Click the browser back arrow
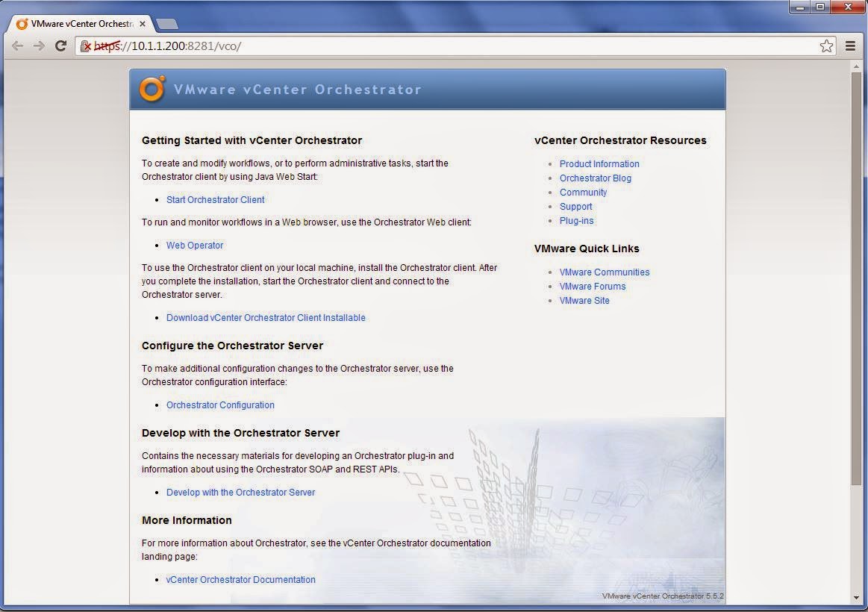Screen dimensions: 868x612 tap(18, 46)
